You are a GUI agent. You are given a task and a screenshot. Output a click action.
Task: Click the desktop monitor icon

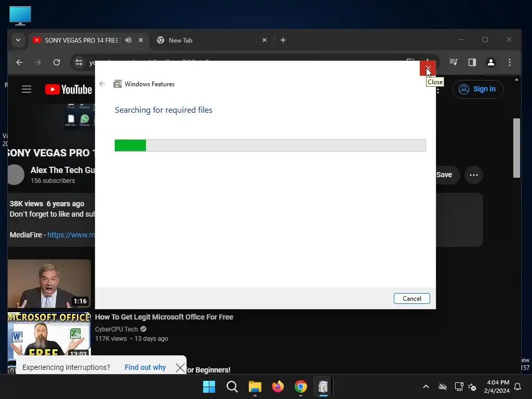tap(20, 16)
